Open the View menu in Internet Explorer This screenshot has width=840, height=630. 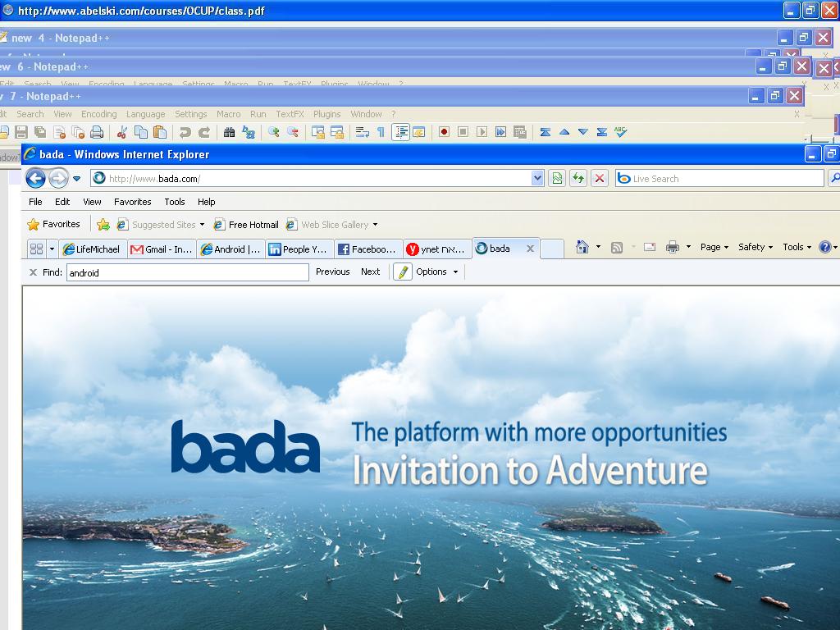[x=92, y=202]
